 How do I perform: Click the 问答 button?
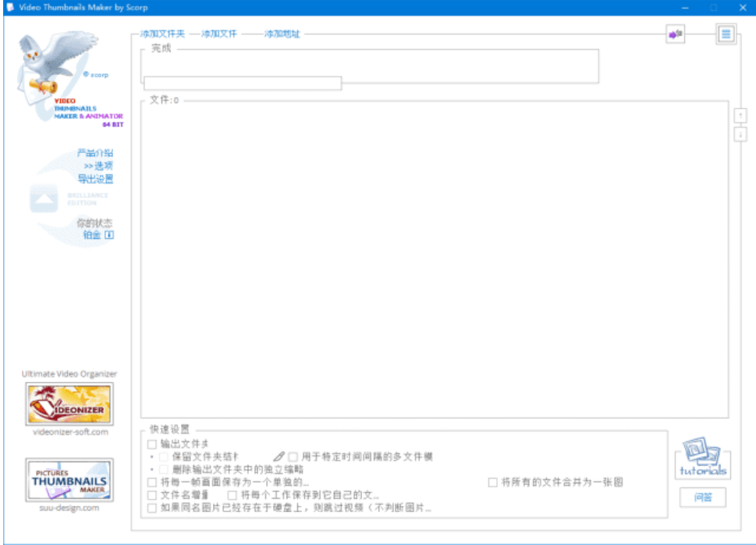click(x=705, y=496)
